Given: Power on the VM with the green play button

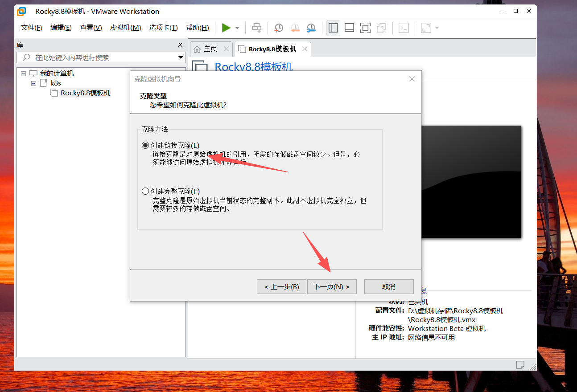Looking at the screenshot, I should (x=226, y=28).
